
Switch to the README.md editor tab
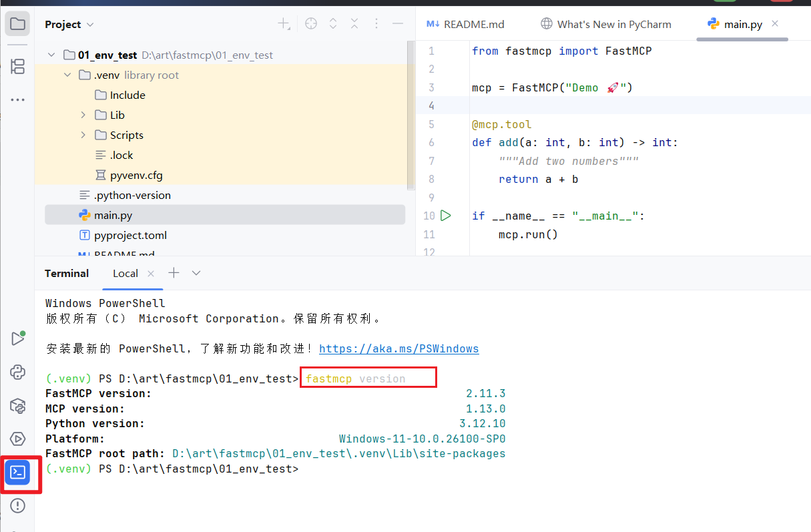(x=465, y=24)
